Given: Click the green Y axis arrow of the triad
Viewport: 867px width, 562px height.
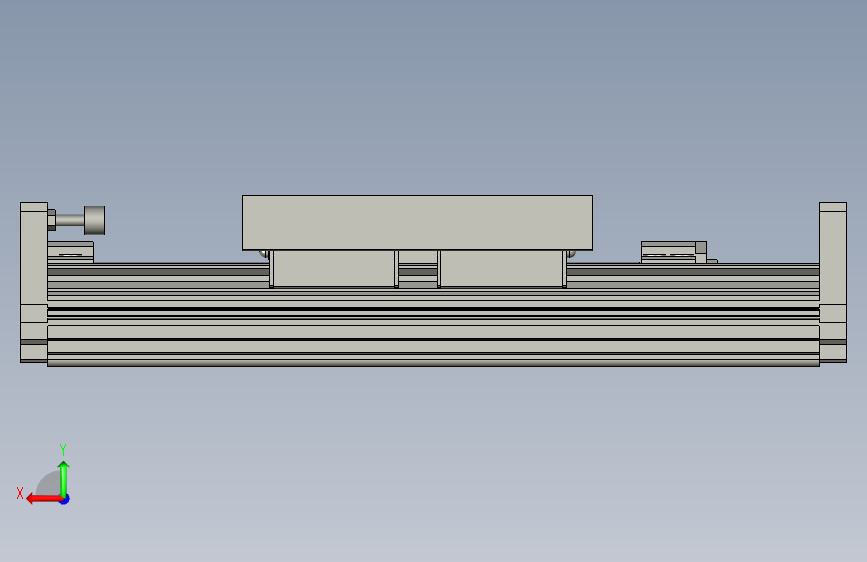Looking at the screenshot, I should click(x=64, y=479).
